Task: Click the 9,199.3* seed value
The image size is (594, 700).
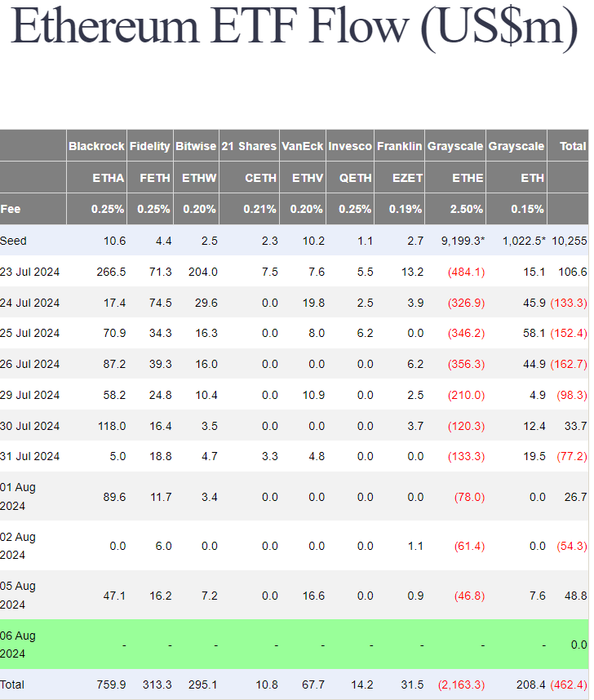Action: click(463, 241)
